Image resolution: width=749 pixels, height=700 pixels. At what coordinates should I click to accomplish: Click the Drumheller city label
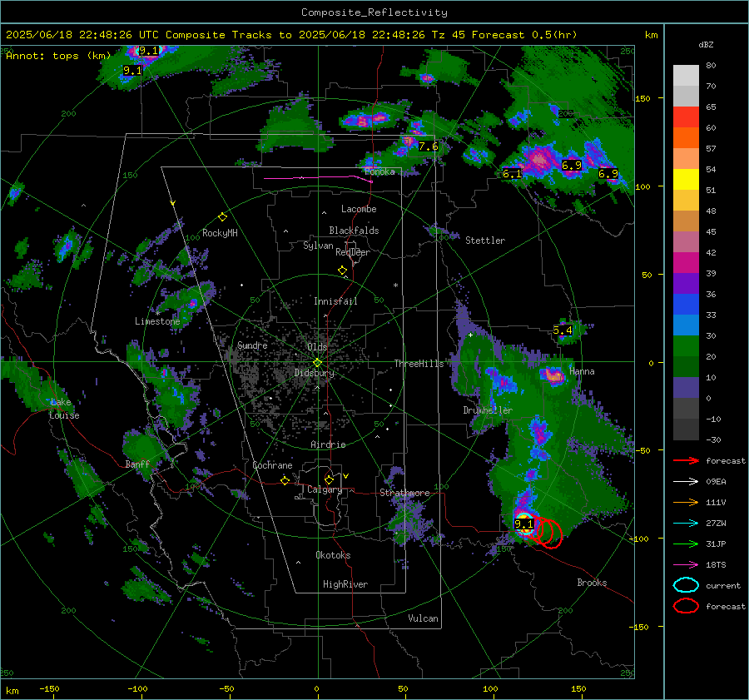[488, 410]
